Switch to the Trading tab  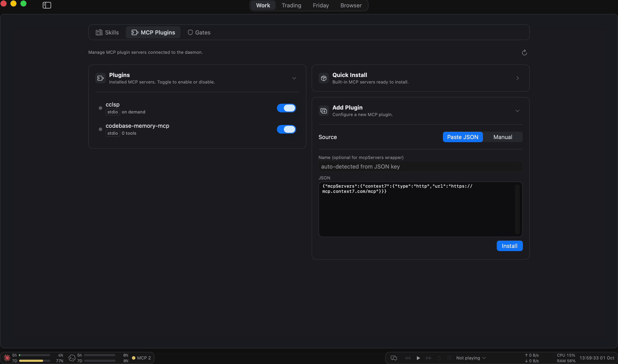click(291, 5)
